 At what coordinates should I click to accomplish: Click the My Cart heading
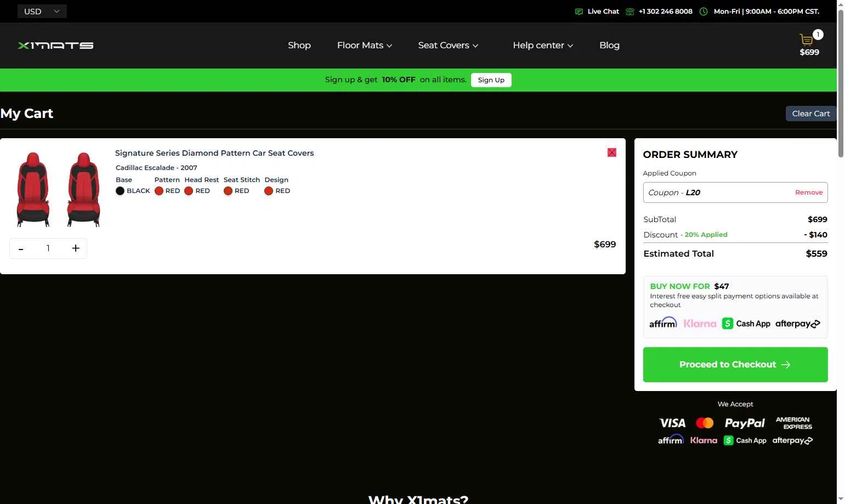(x=27, y=114)
